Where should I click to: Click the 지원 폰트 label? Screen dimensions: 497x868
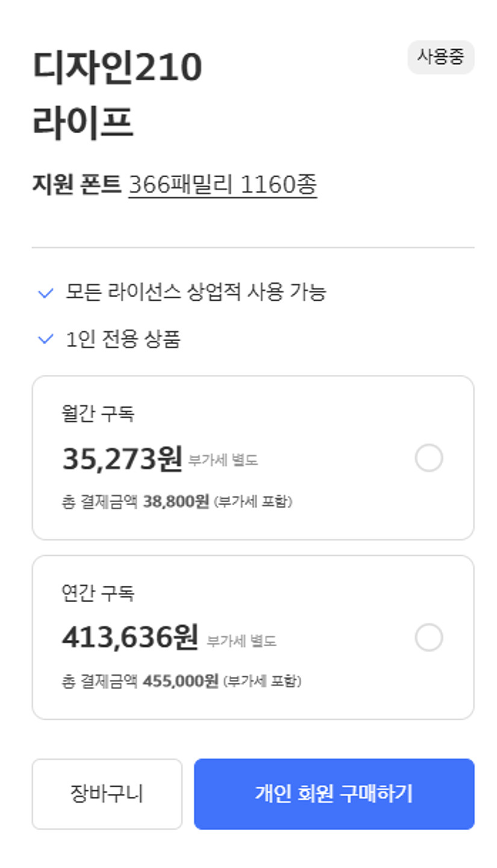tap(77, 184)
